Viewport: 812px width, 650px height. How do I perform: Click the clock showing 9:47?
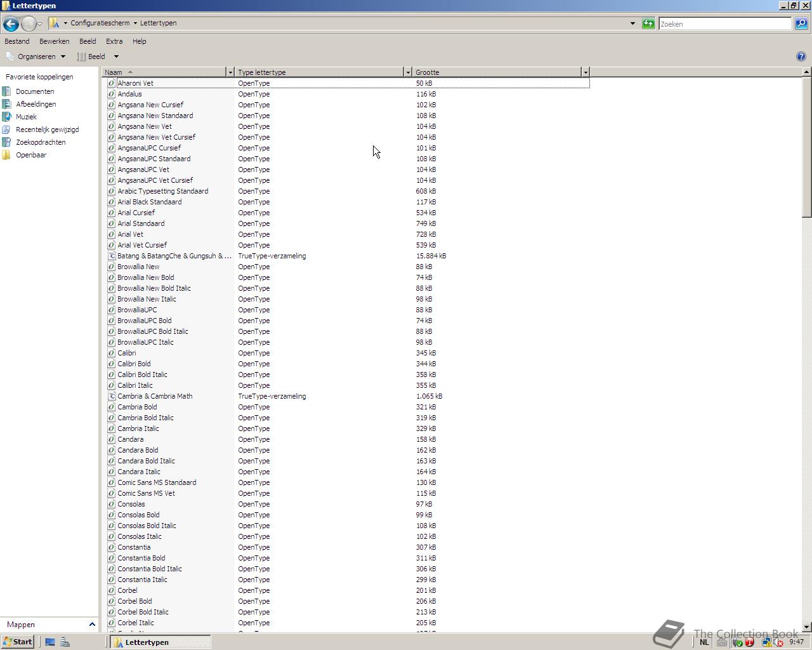click(797, 642)
